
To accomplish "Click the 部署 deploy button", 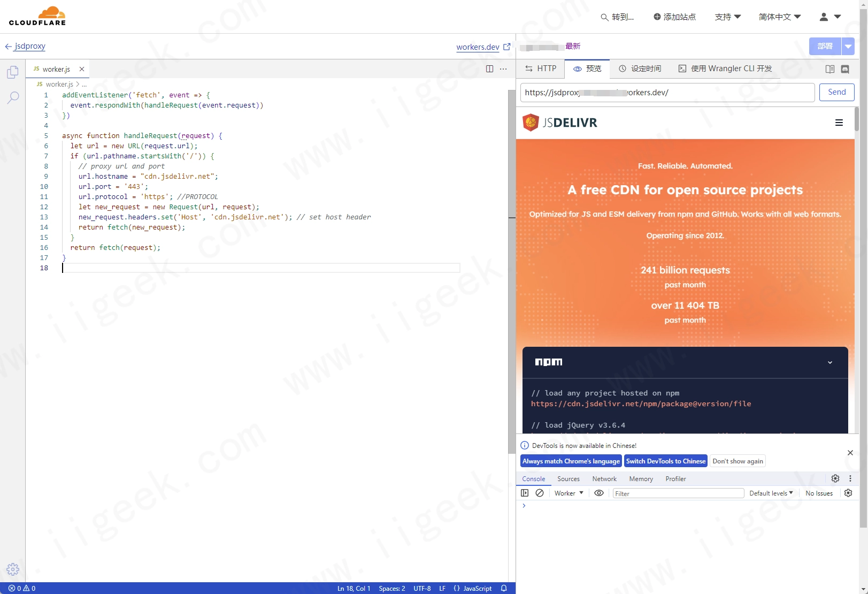I will [825, 46].
